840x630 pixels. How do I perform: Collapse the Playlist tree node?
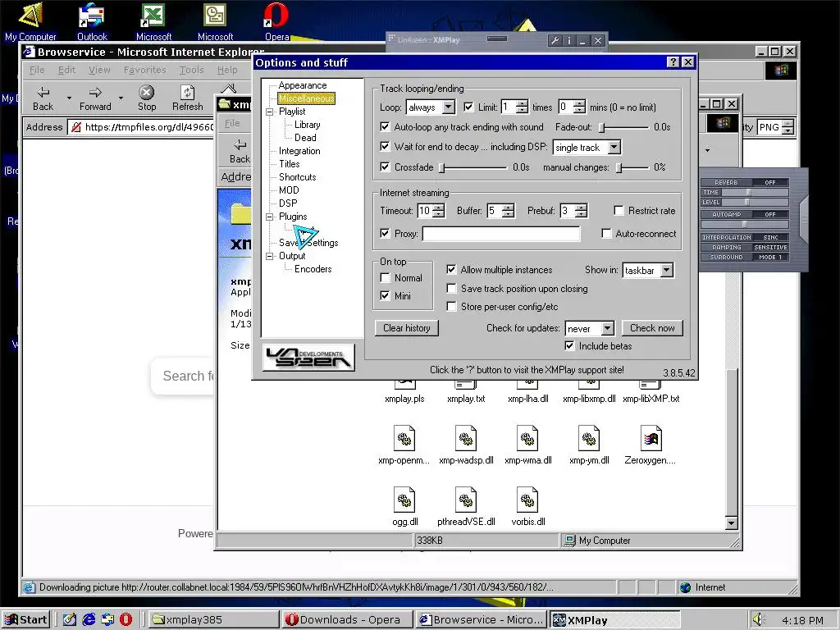pos(269,112)
